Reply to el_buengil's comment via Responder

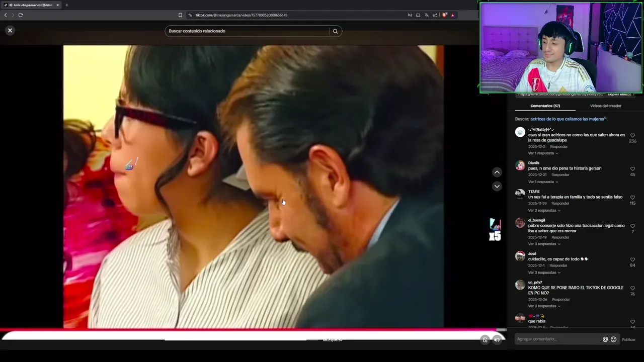pos(560,237)
